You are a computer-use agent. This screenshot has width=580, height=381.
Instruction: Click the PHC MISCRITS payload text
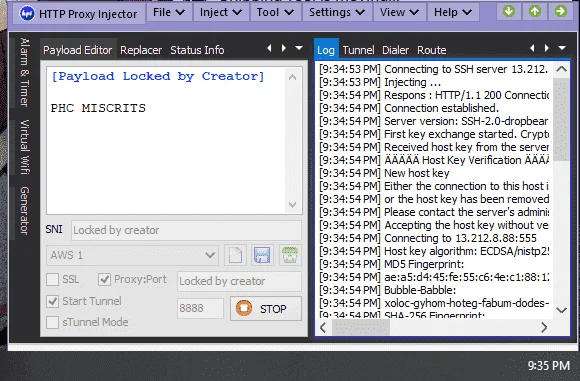98,108
